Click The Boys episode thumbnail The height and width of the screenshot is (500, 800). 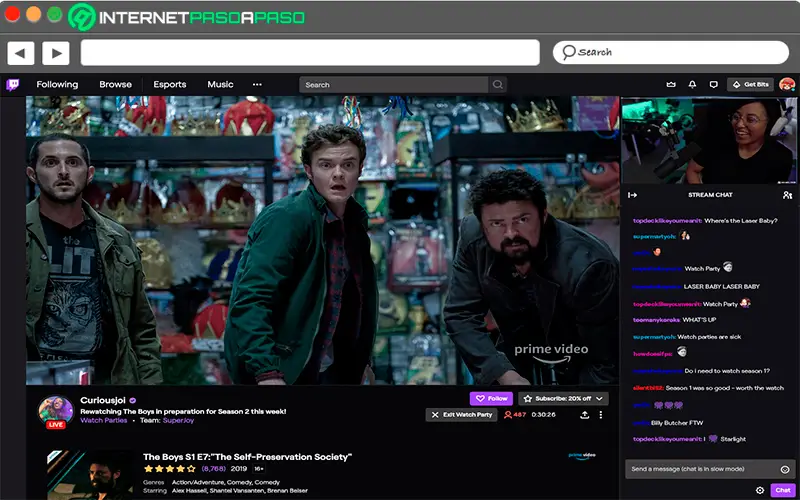point(91,475)
